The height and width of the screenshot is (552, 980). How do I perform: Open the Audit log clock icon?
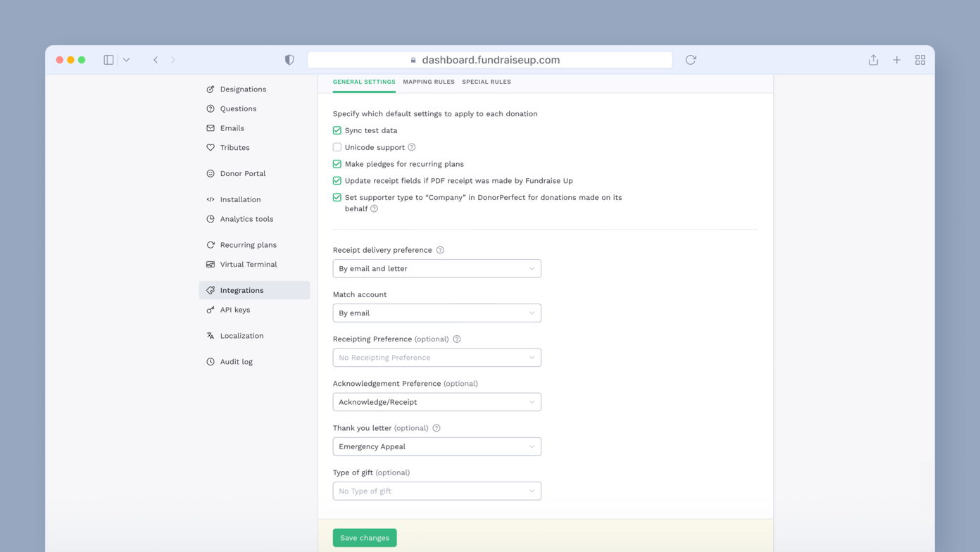pos(210,361)
